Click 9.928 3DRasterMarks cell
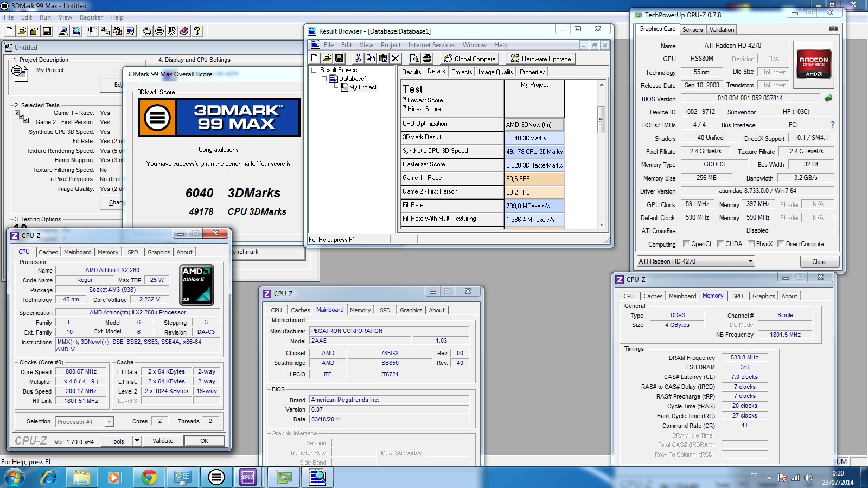The height and width of the screenshot is (488, 868). (534, 165)
